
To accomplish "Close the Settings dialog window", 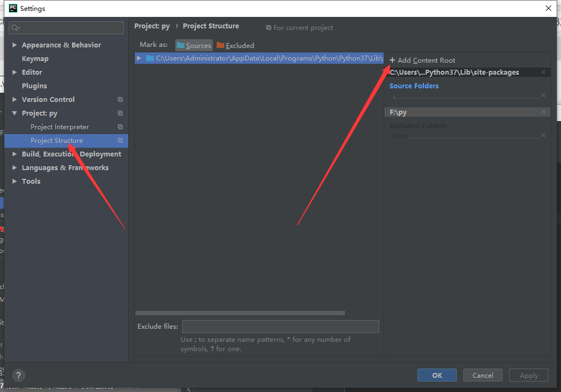I will [548, 8].
